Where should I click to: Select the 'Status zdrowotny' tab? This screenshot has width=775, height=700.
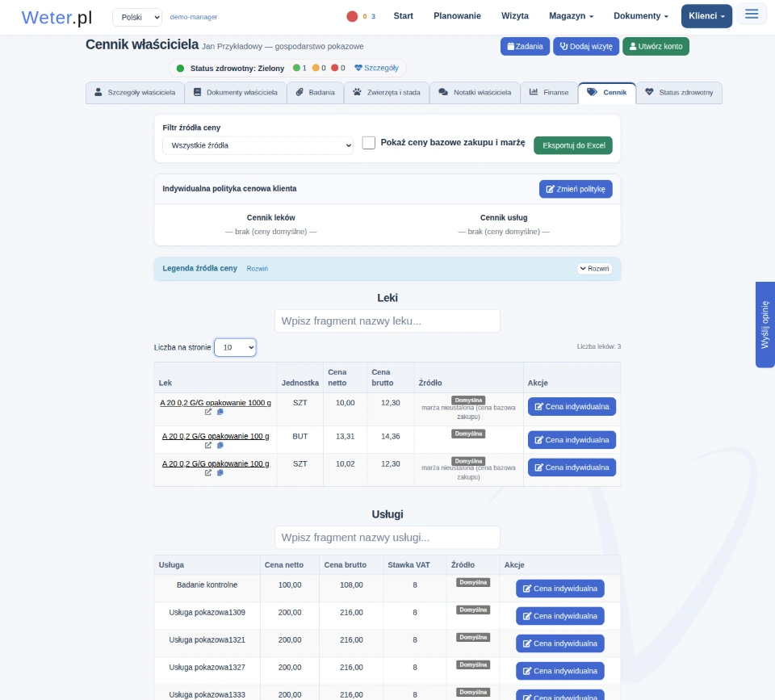pyautogui.click(x=679, y=92)
